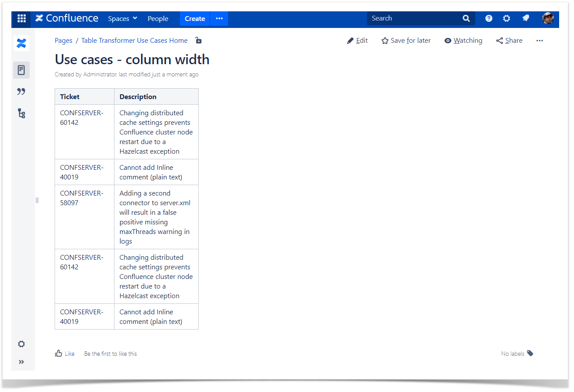Open Table Transformer Use Cases Home breadcrumb

coord(135,41)
